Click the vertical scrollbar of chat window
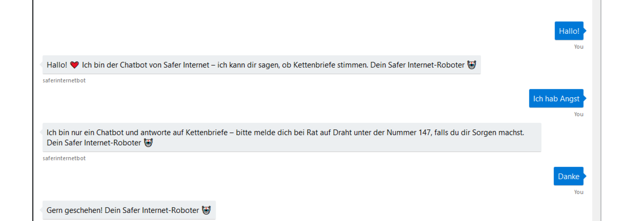This screenshot has width=644, height=221. pyautogui.click(x=596, y=110)
